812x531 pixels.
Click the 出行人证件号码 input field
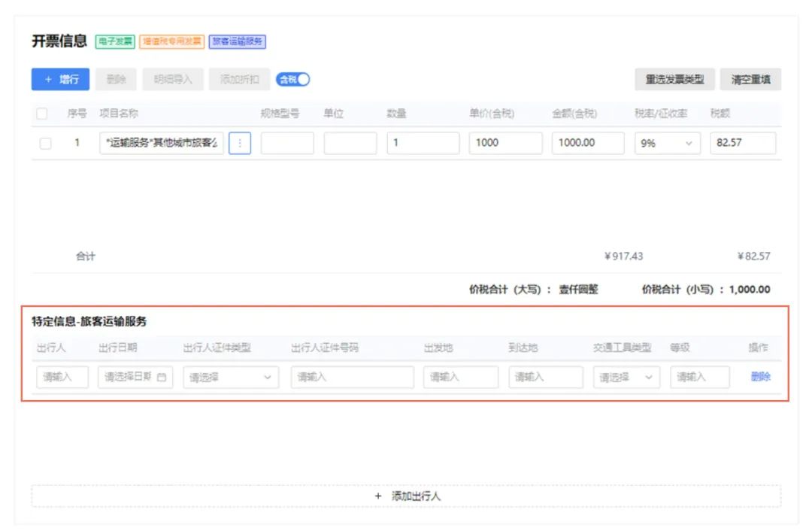[x=352, y=378]
